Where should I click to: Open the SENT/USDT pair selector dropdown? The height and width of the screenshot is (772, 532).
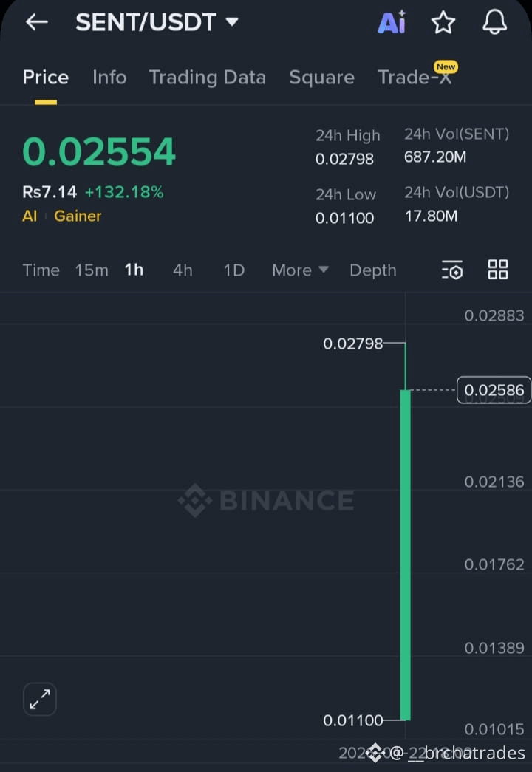pos(157,22)
